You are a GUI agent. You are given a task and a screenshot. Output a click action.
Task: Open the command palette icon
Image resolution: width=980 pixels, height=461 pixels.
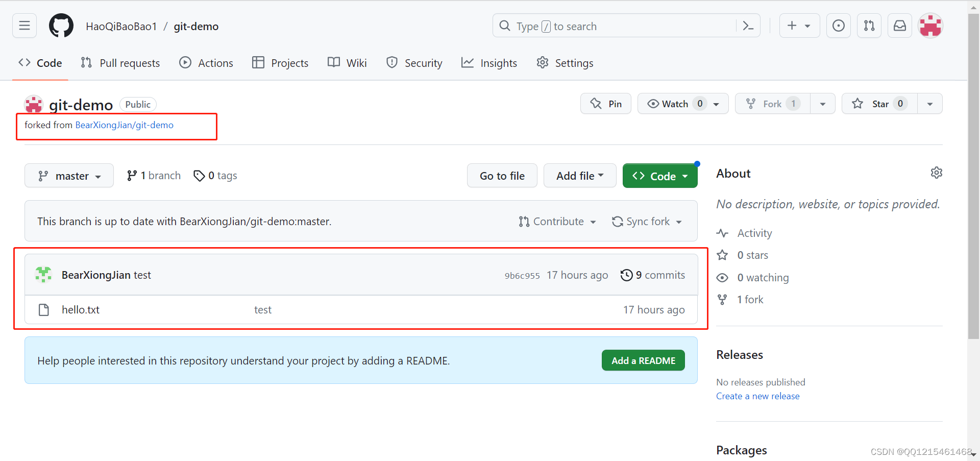748,26
